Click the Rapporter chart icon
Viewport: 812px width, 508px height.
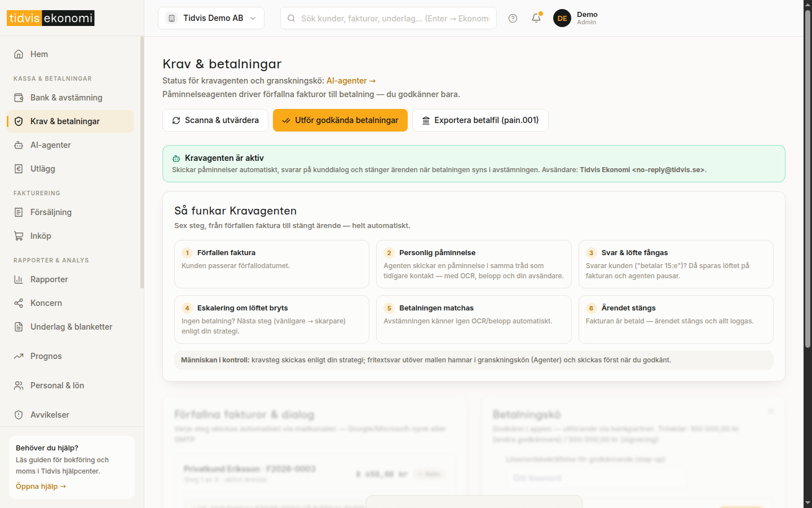coord(19,279)
